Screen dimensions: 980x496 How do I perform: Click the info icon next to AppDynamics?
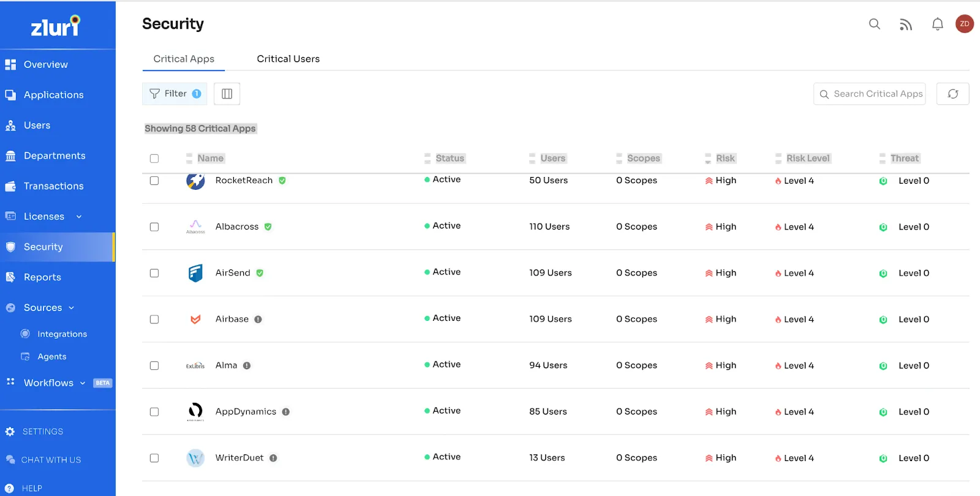tap(286, 411)
